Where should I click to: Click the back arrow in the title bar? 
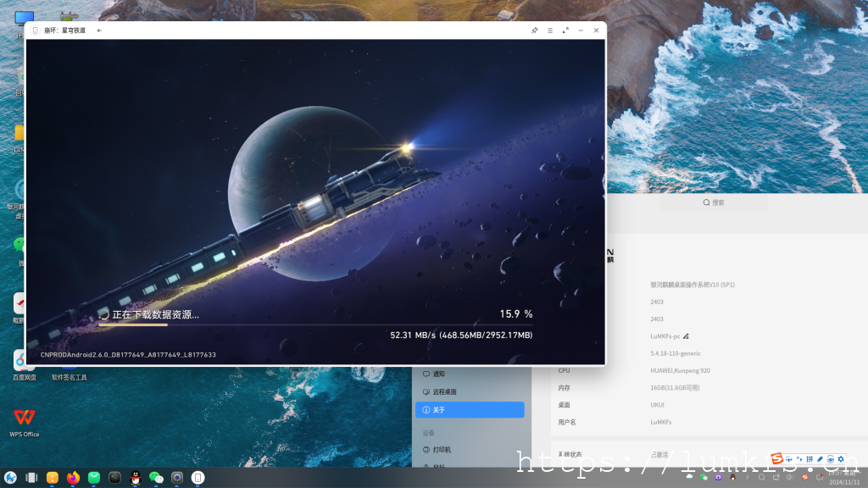[x=99, y=30]
